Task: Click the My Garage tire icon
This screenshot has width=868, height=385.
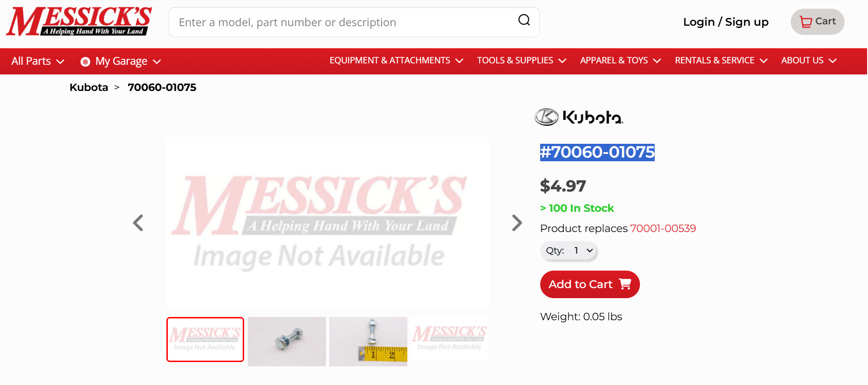Action: pos(85,62)
